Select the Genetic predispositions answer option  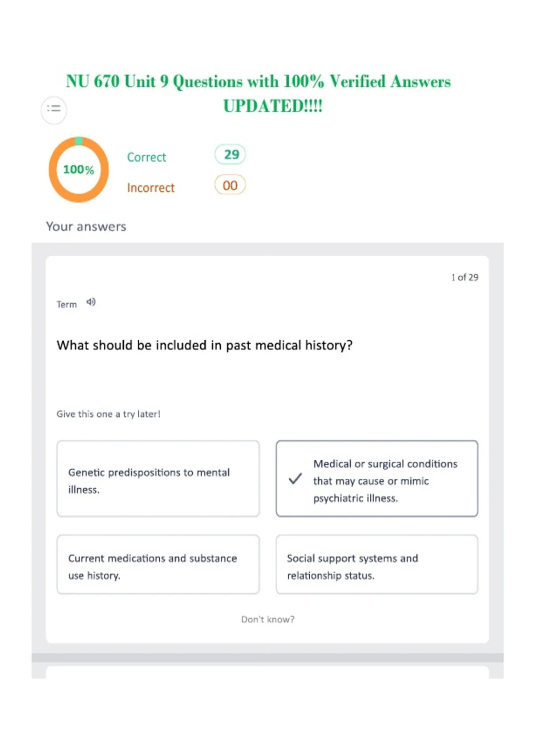click(x=158, y=479)
